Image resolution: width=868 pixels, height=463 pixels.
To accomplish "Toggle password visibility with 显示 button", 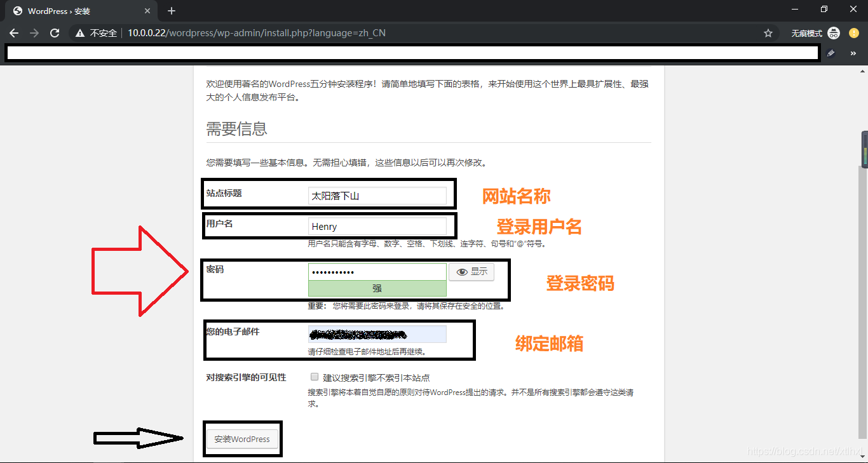I will (471, 272).
